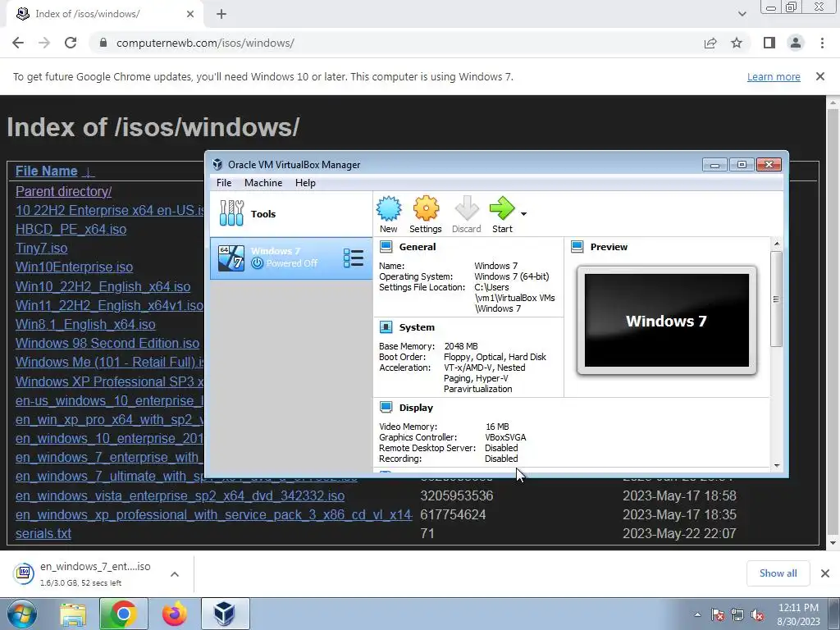The width and height of the screenshot is (840, 630).
Task: Click the Chrome address bar
Action: pos(396,43)
